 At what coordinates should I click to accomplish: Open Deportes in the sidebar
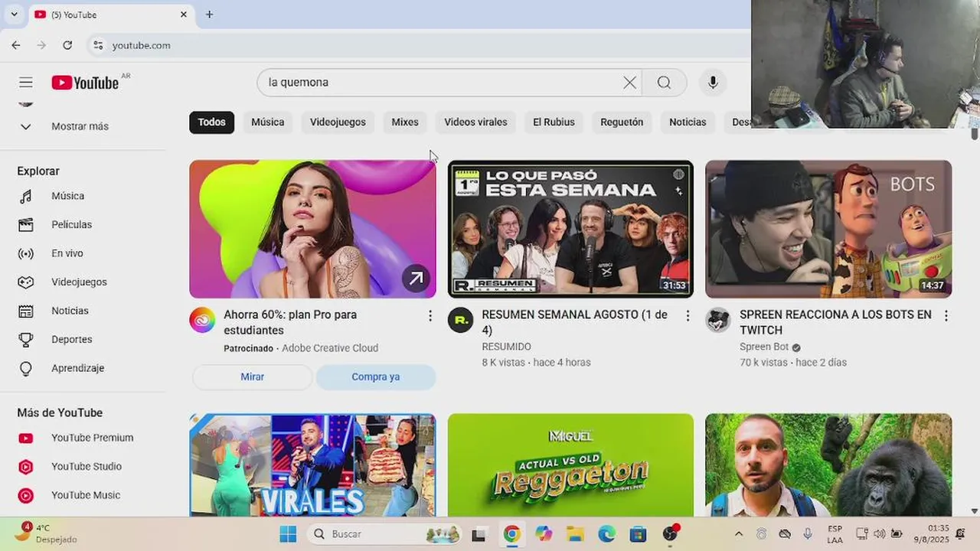coord(72,339)
